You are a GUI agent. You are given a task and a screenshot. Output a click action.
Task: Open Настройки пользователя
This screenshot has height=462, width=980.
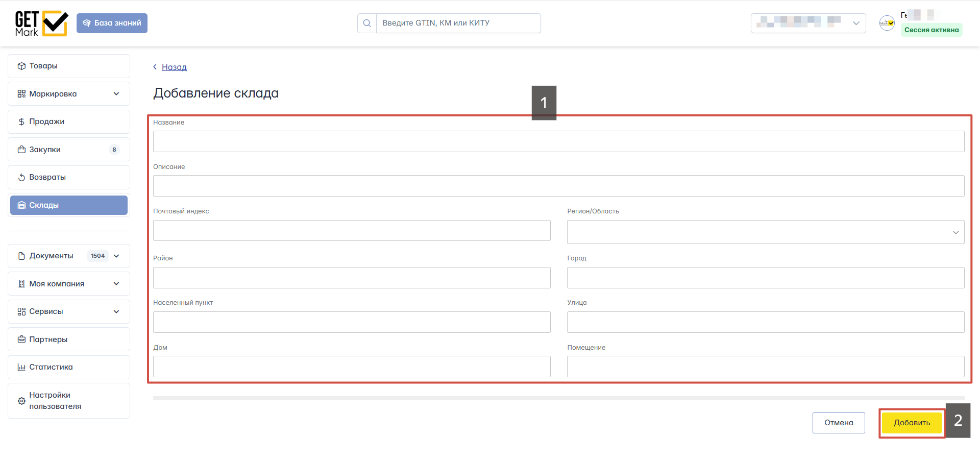69,401
